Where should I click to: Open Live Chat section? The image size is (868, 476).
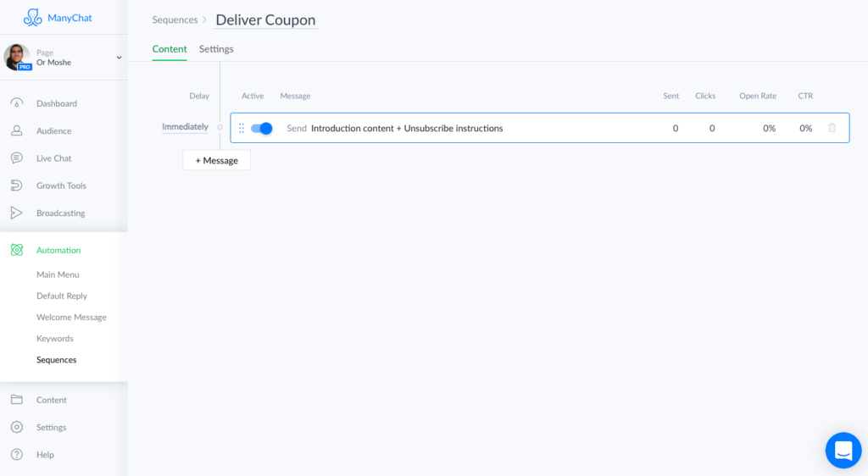click(x=53, y=158)
